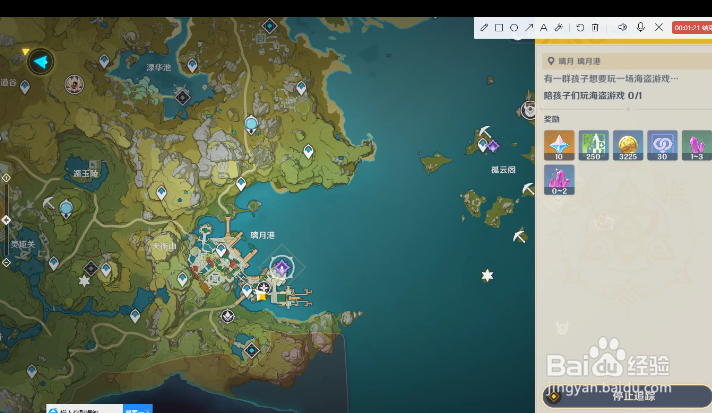The height and width of the screenshot is (413, 712).
Task: Select the arrow annotation tool
Action: coord(529,28)
